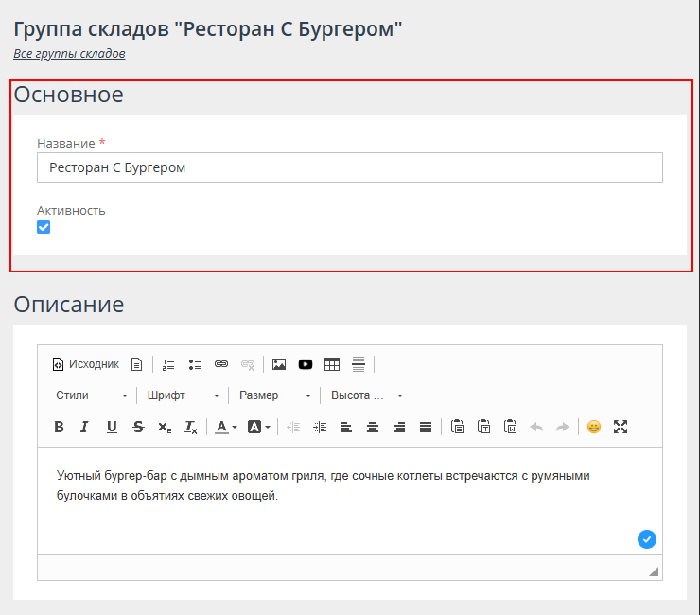Screen dimensions: 700x615
Task: Decrease the indent
Action: [x=293, y=428]
